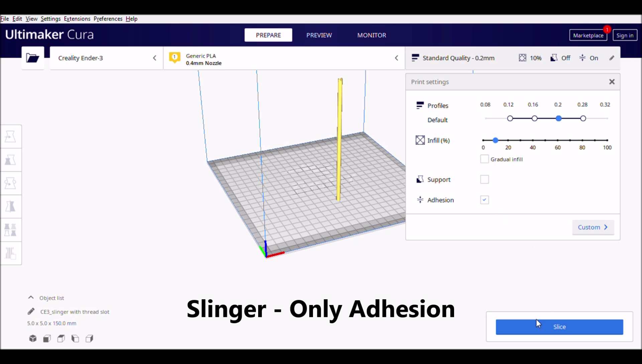Enable Gradual Infill checkbox
This screenshot has width=642, height=364.
[484, 159]
